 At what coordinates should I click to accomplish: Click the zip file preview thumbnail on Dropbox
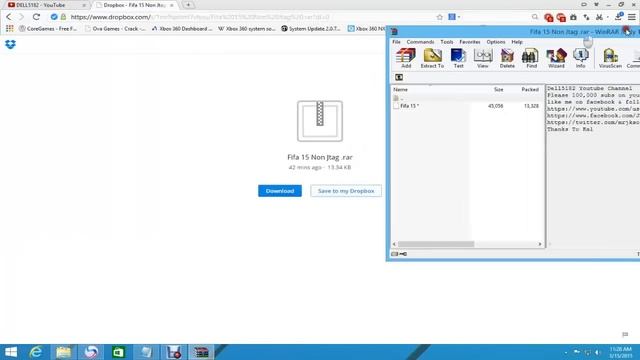(x=320, y=121)
